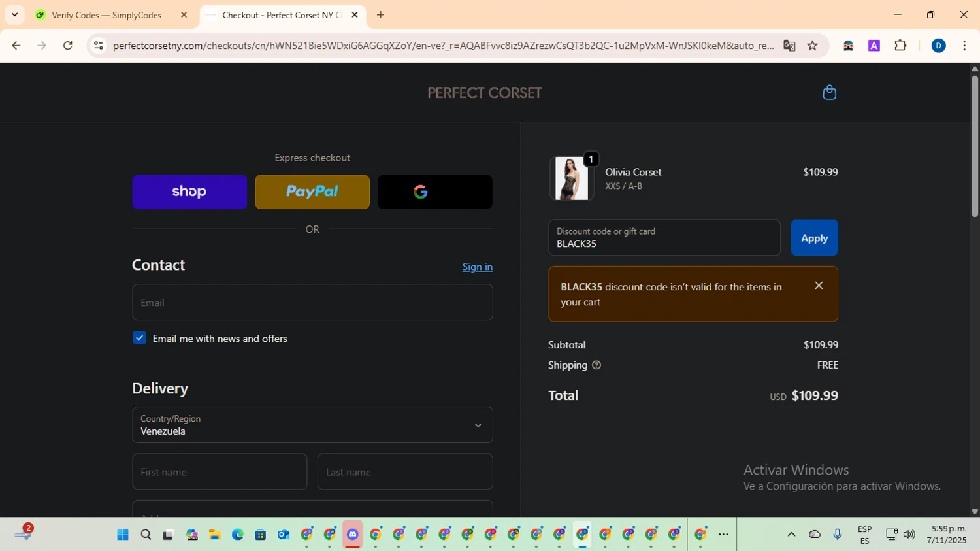Apply the BLACK35 discount code

[814, 238]
